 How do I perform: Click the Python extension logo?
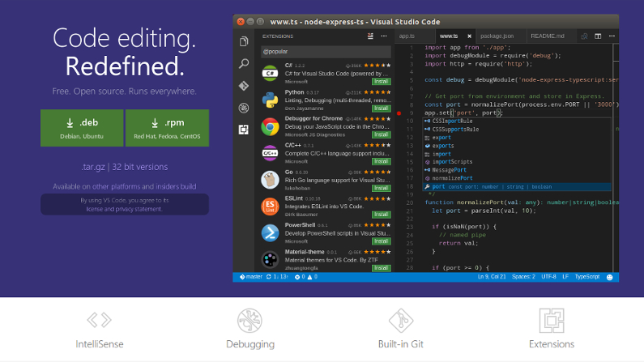point(270,100)
